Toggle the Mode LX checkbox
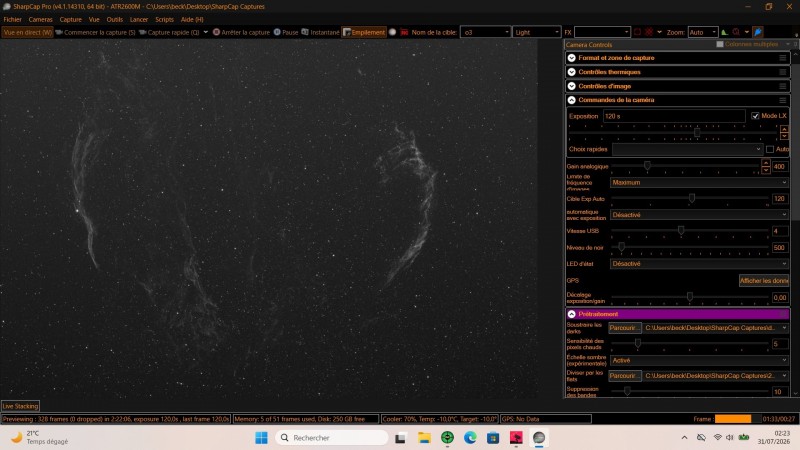Image resolution: width=800 pixels, height=450 pixels. (x=755, y=116)
